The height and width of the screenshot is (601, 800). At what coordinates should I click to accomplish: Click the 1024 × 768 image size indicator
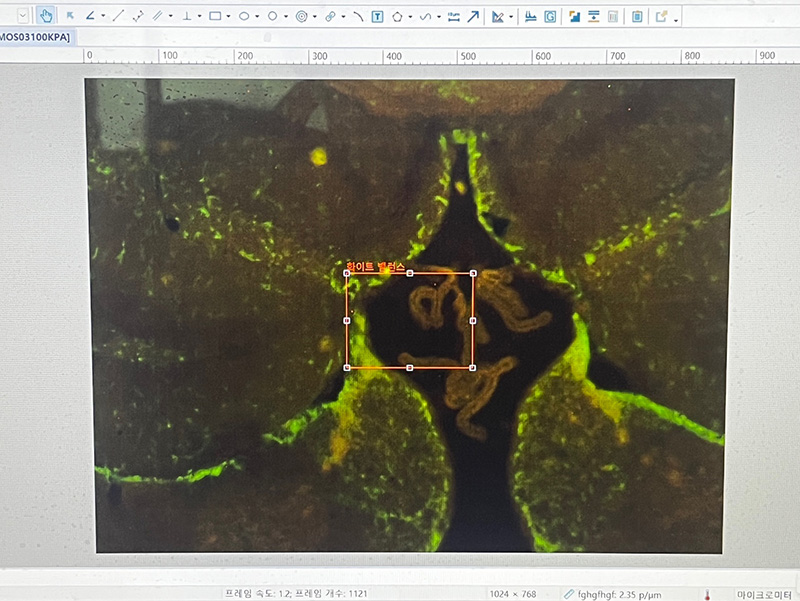pos(514,593)
